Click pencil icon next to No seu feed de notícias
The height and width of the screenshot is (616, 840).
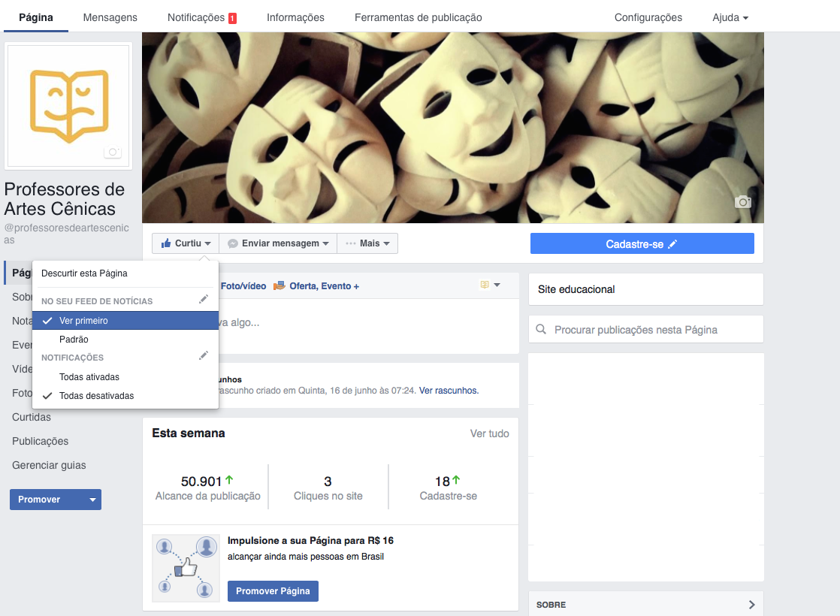point(203,300)
